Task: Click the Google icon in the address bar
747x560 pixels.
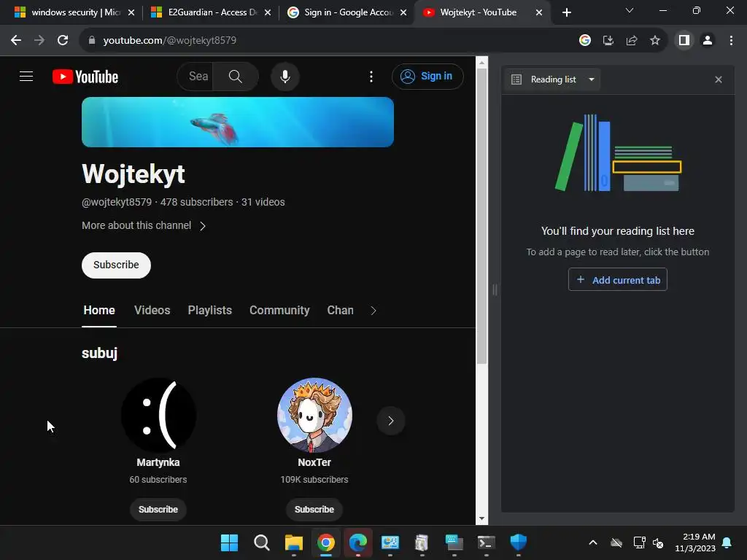Action: coord(585,40)
